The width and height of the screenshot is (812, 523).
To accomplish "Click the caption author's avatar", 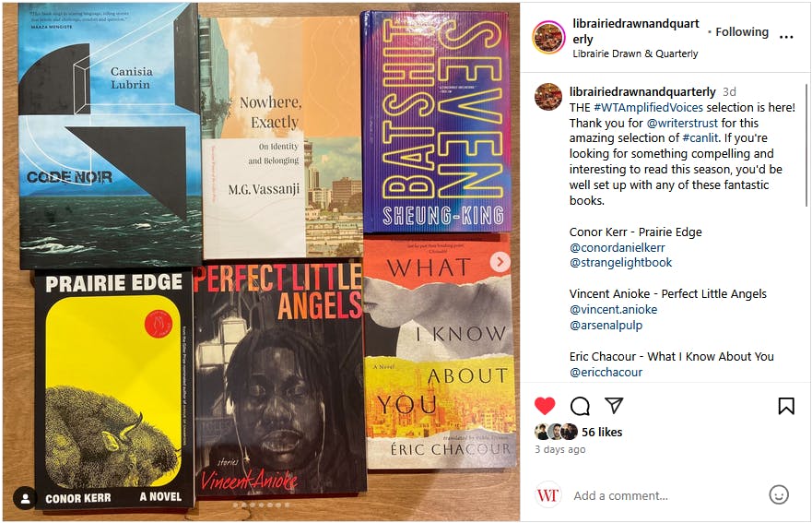I will (x=547, y=97).
